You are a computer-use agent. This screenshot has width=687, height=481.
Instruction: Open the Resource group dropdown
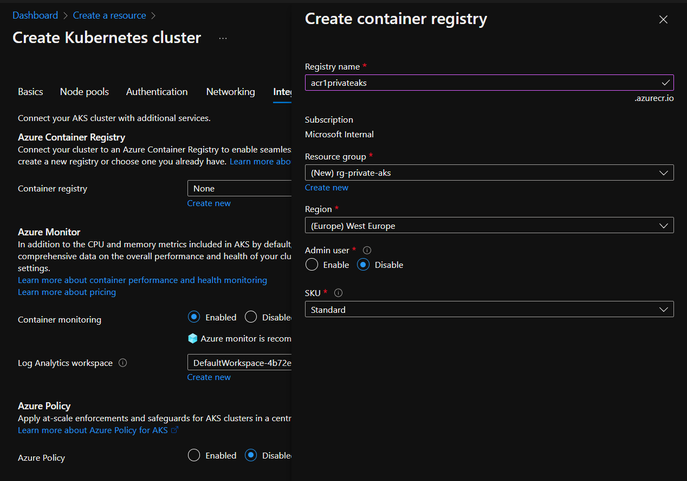[x=489, y=173]
